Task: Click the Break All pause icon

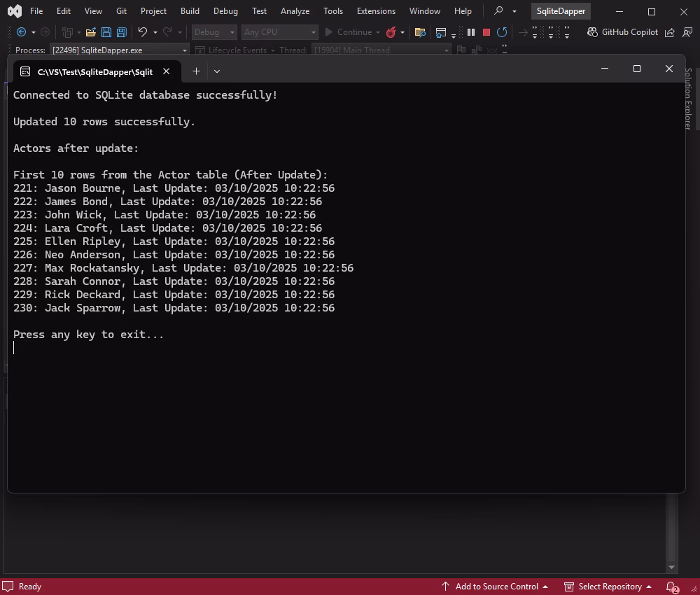Action: pyautogui.click(x=471, y=32)
